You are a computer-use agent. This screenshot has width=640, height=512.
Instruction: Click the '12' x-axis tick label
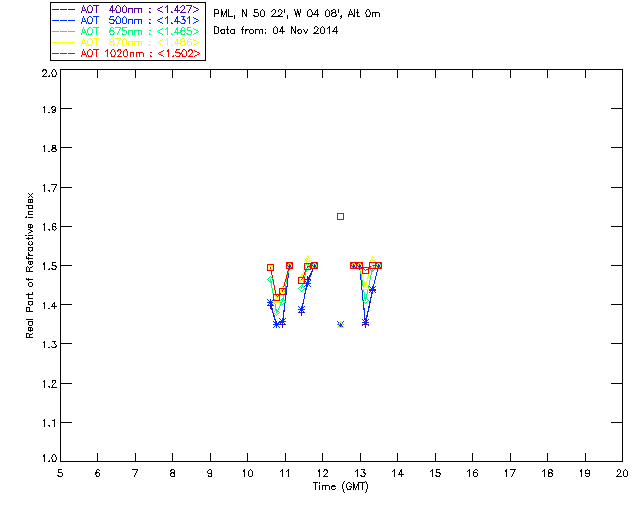coord(322,474)
